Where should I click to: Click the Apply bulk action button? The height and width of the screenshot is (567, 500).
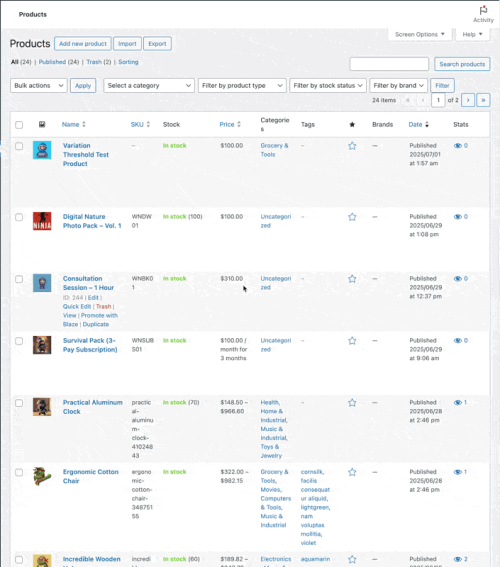pyautogui.click(x=83, y=86)
